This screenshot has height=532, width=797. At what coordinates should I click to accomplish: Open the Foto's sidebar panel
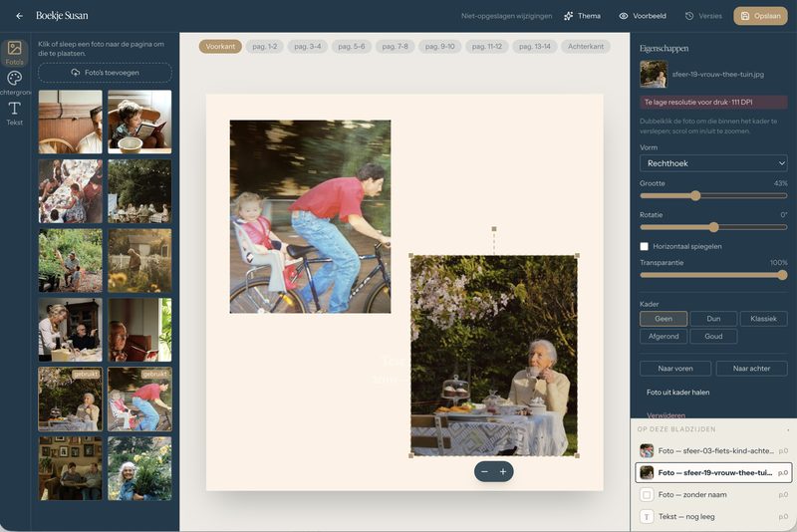(14, 53)
